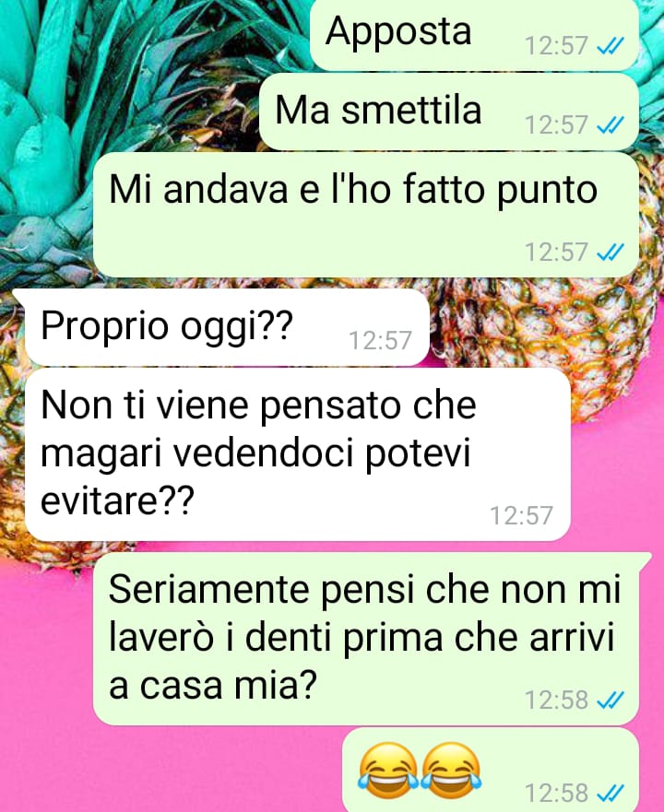
Task: Tap the 12:57 timestamp on "Proprio oggi??"
Action: click(x=381, y=341)
